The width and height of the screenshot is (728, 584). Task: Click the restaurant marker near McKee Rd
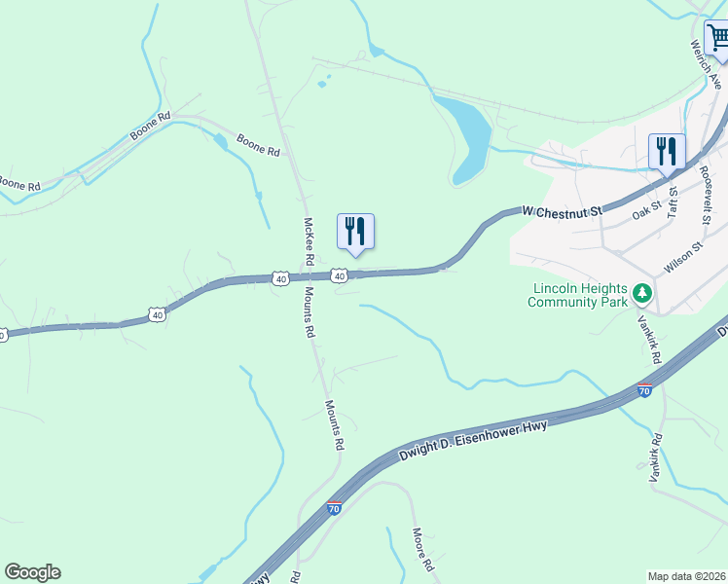pos(355,232)
